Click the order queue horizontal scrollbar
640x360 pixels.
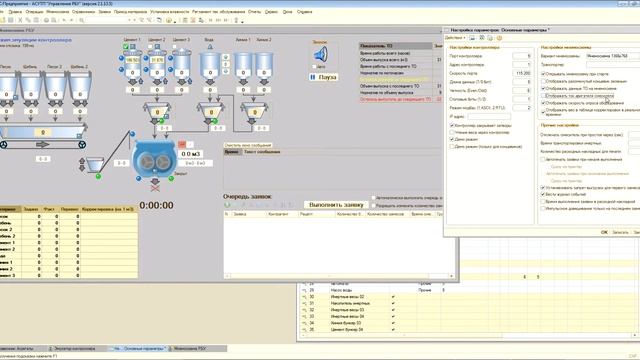click(x=339, y=276)
